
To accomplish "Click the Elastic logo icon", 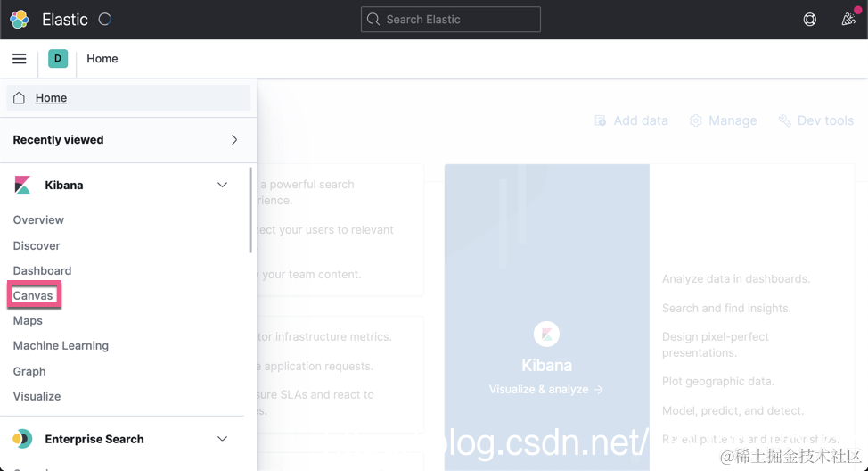I will [x=20, y=20].
